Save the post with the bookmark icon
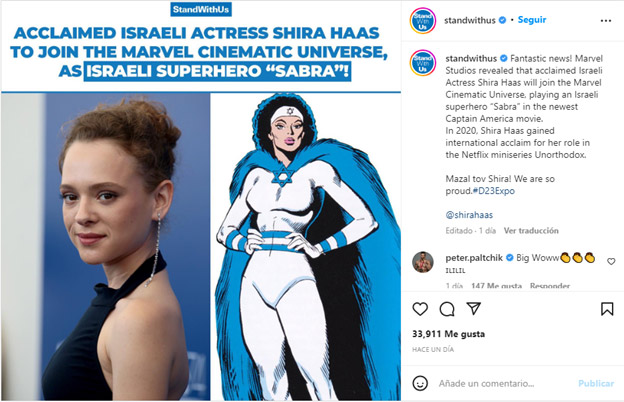624x402 pixels. (x=607, y=309)
